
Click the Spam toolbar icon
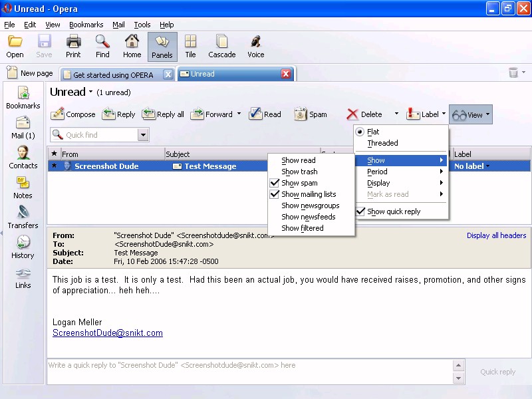coord(301,114)
